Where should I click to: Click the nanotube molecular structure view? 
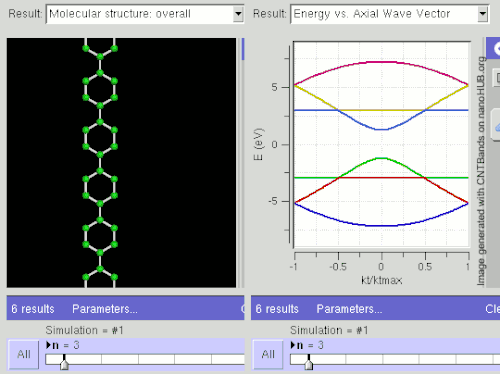121,163
